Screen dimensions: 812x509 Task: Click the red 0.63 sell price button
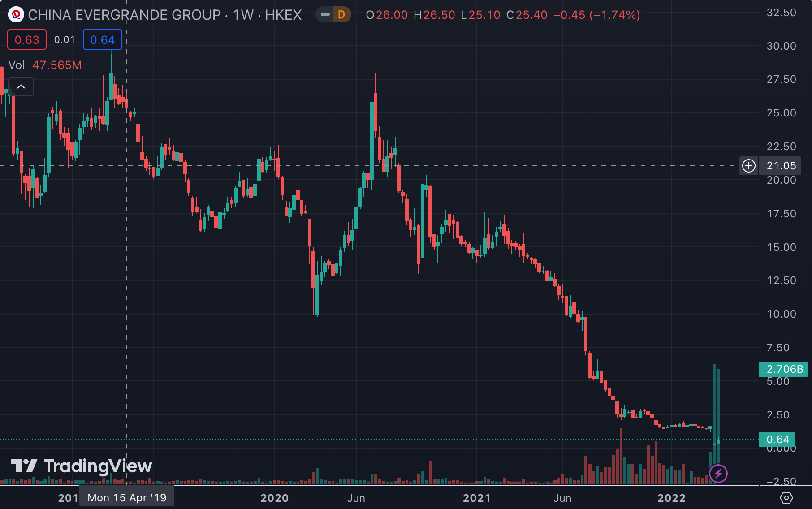[27, 40]
